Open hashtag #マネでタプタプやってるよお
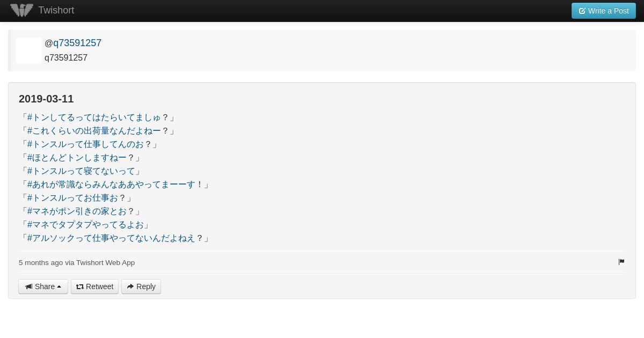The width and height of the screenshot is (644, 338). point(85,225)
